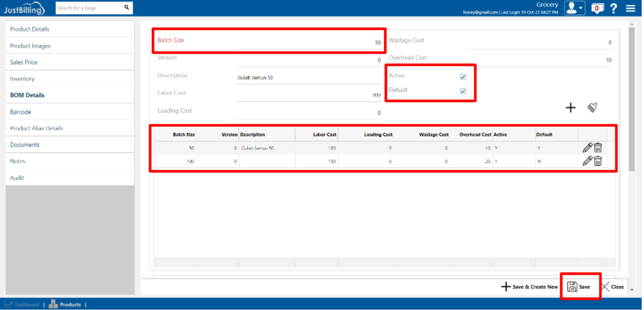Click the Close button
The width and height of the screenshot is (644, 310).
pos(613,287)
